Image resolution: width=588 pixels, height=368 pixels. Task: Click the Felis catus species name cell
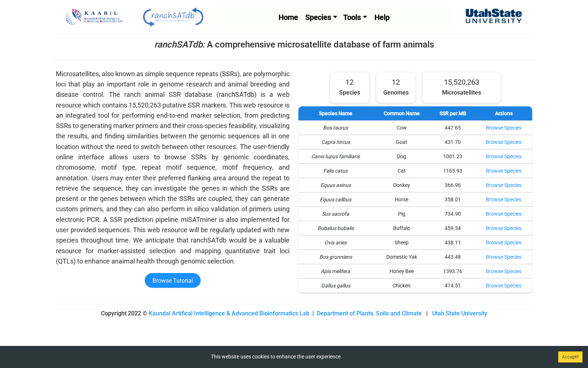coord(336,171)
